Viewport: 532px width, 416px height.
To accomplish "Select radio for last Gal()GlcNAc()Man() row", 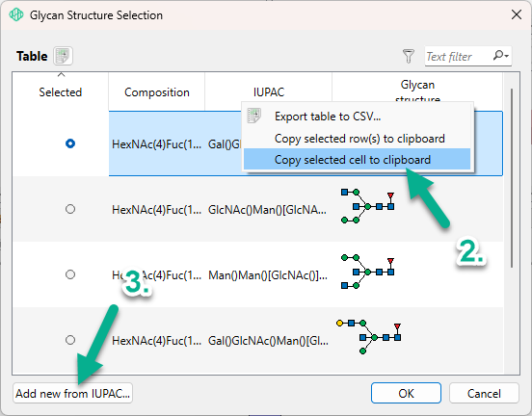I will [x=70, y=340].
